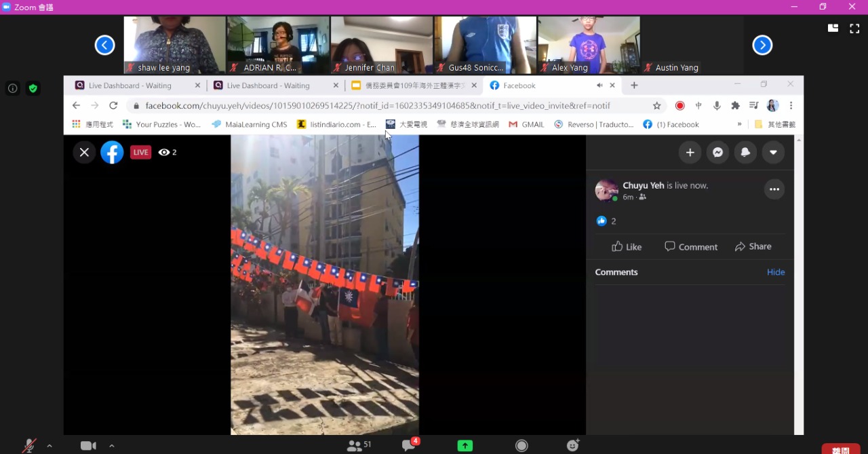Open audio options chevron next to mute
The image size is (868, 454).
click(48, 446)
